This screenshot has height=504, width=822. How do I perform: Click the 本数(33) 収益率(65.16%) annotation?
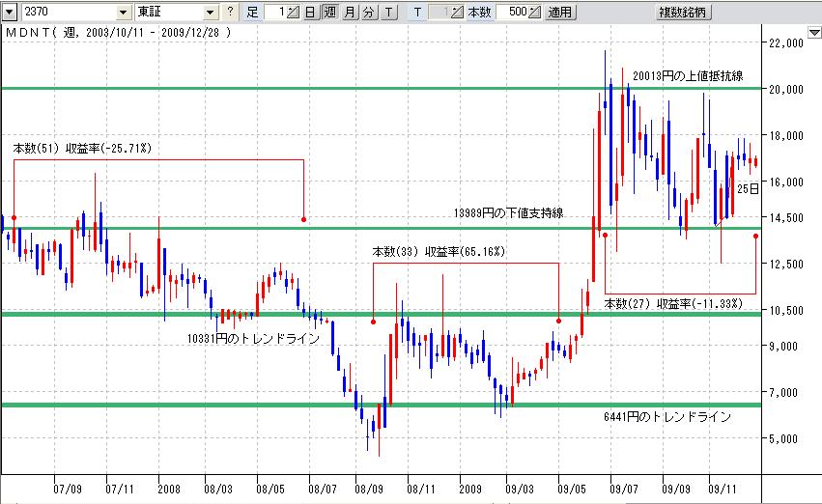(x=439, y=252)
